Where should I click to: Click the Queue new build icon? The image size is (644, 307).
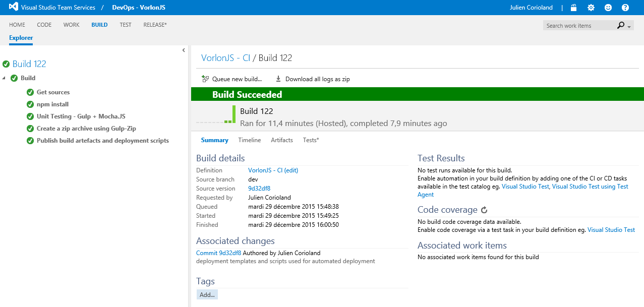(205, 79)
